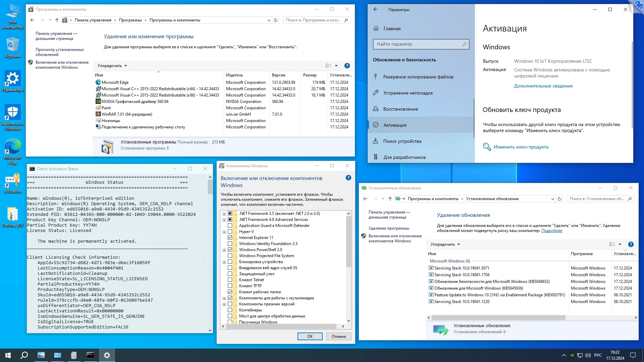Enable the Hyper-V component checkbox
This screenshot has width=644, height=362.
click(230, 232)
